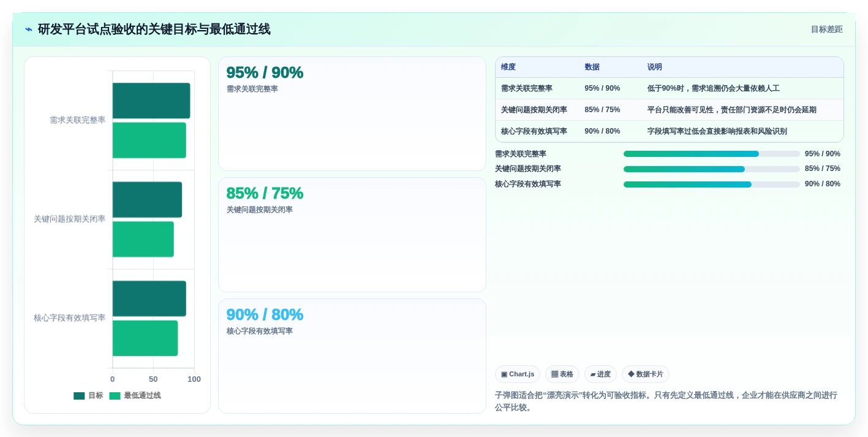Click the footer paragraph starting 子弹图适合
Viewport: 868px width, 437px height.
pyautogui.click(x=666, y=401)
